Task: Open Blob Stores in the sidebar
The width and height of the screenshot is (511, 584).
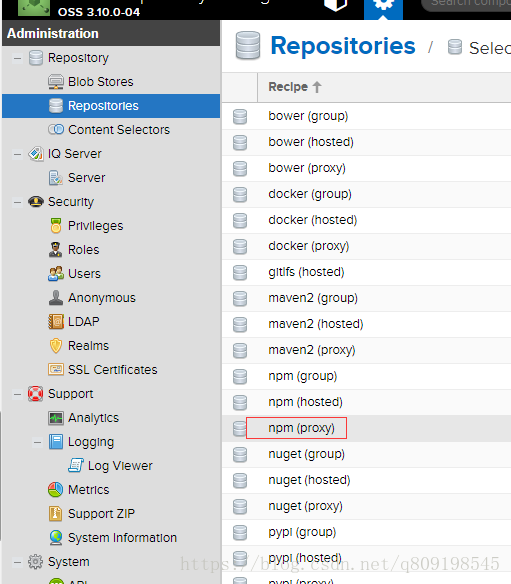Action: pos(101,82)
